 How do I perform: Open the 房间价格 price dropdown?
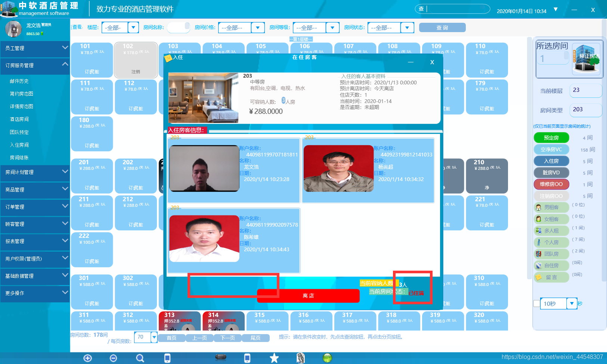[x=258, y=27]
